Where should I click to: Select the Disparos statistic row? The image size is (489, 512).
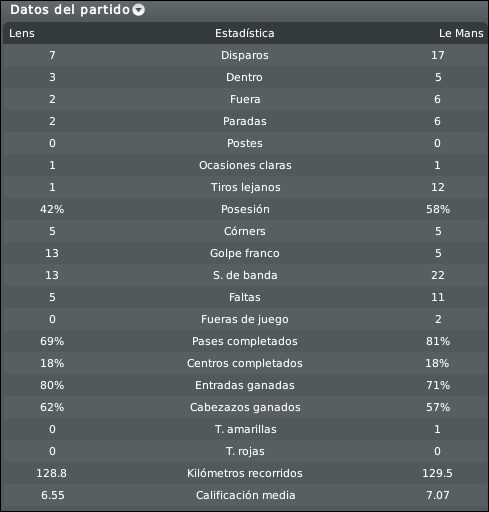tap(245, 55)
